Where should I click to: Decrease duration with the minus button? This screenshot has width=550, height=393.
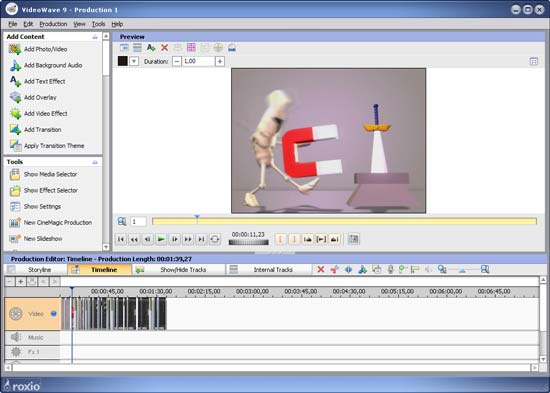[x=177, y=61]
